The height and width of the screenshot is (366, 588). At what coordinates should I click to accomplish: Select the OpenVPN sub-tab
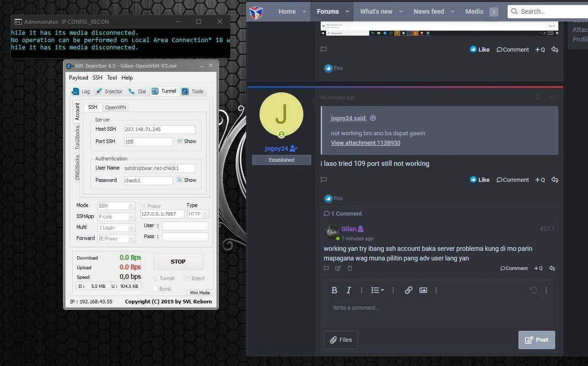click(x=115, y=107)
